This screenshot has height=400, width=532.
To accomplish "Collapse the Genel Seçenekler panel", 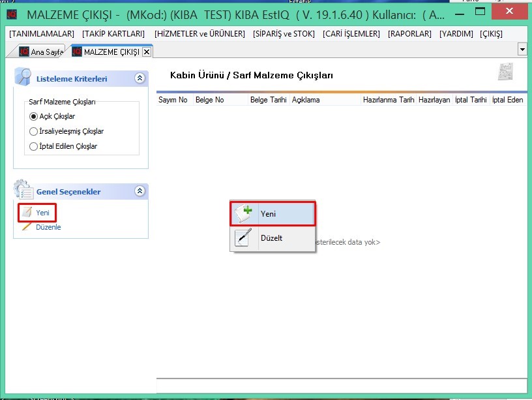I will [139, 191].
